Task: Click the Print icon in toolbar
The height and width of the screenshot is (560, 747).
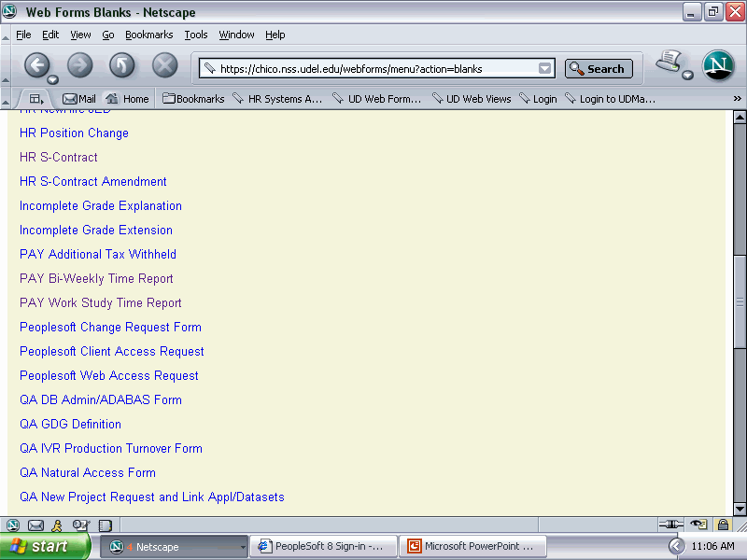Action: click(x=669, y=64)
